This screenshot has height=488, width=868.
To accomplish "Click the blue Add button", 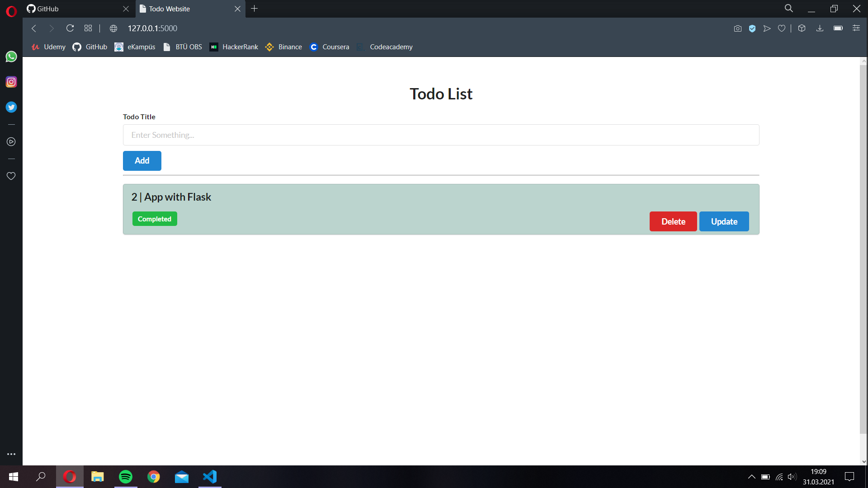I will (x=142, y=161).
